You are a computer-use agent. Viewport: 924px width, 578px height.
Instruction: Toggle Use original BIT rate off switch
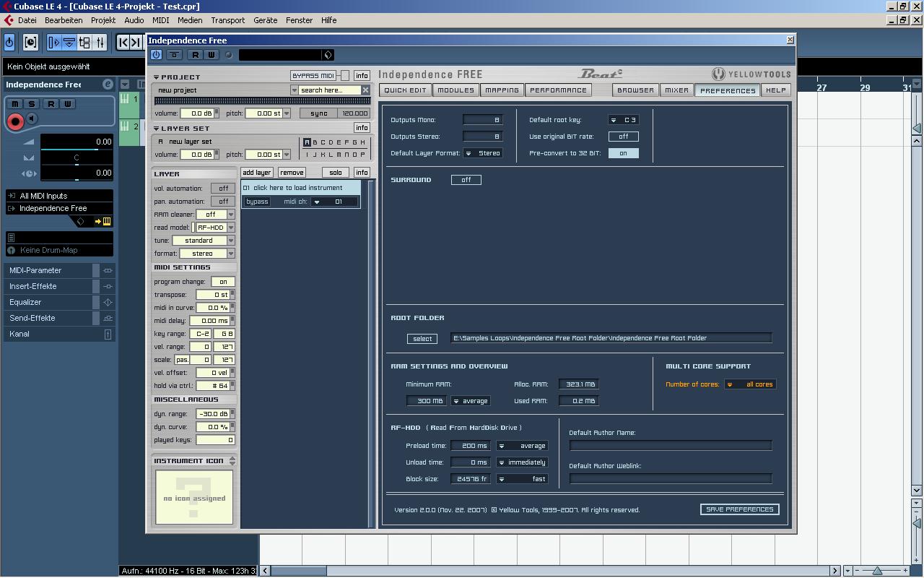pyautogui.click(x=624, y=137)
